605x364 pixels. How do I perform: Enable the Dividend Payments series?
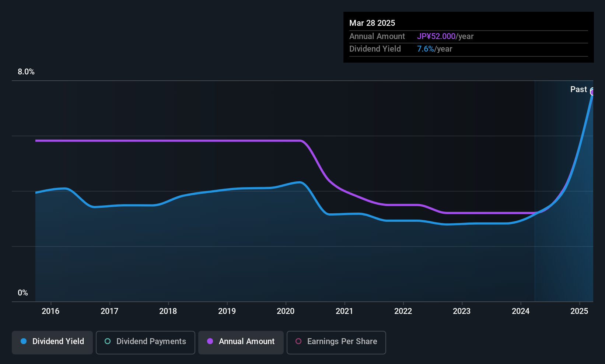[x=146, y=342]
